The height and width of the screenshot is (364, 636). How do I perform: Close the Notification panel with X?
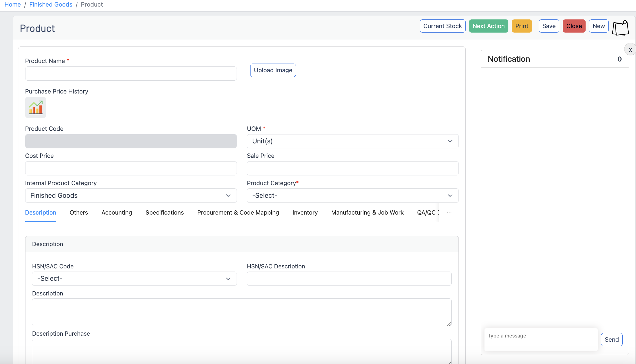pos(630,50)
